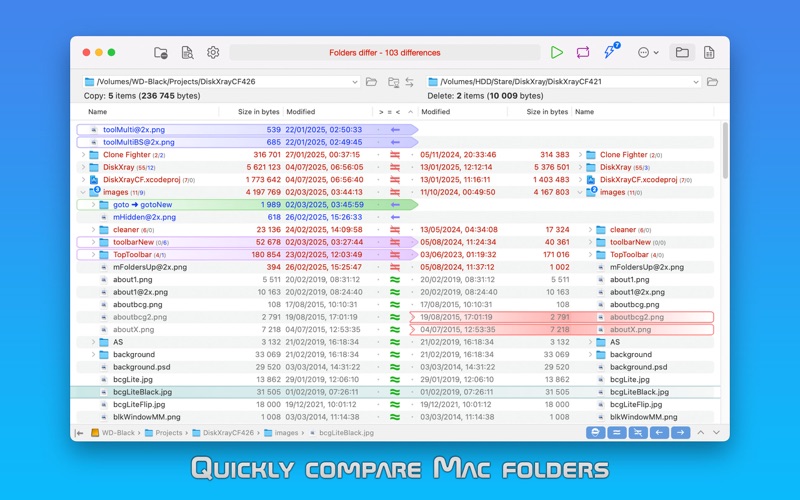Click images in the path breadcrumb
This screenshot has height=500, width=800.
281,433
